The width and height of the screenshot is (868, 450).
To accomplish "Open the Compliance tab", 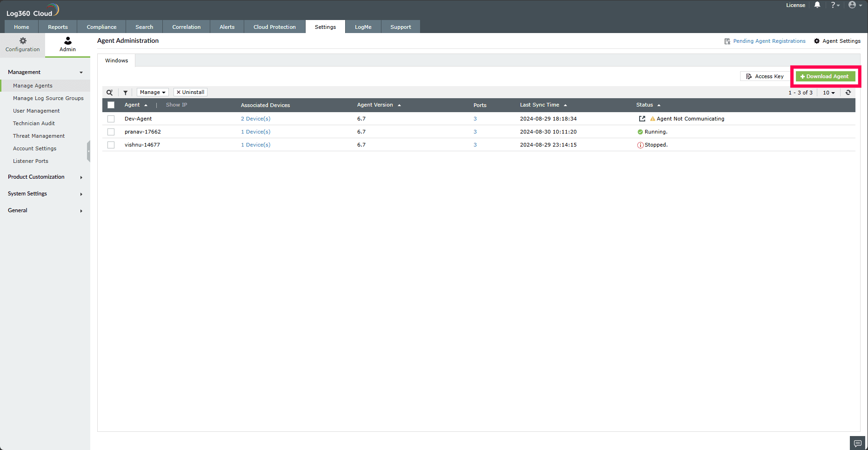I will pos(101,27).
